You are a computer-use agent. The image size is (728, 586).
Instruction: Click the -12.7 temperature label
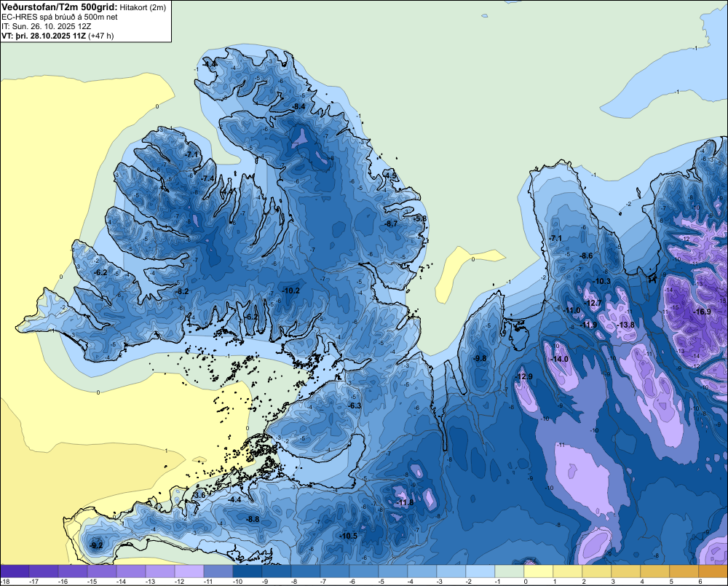593,303
